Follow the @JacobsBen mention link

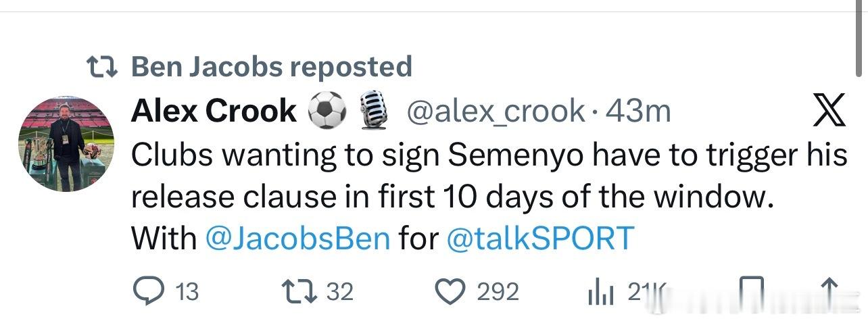click(297, 238)
